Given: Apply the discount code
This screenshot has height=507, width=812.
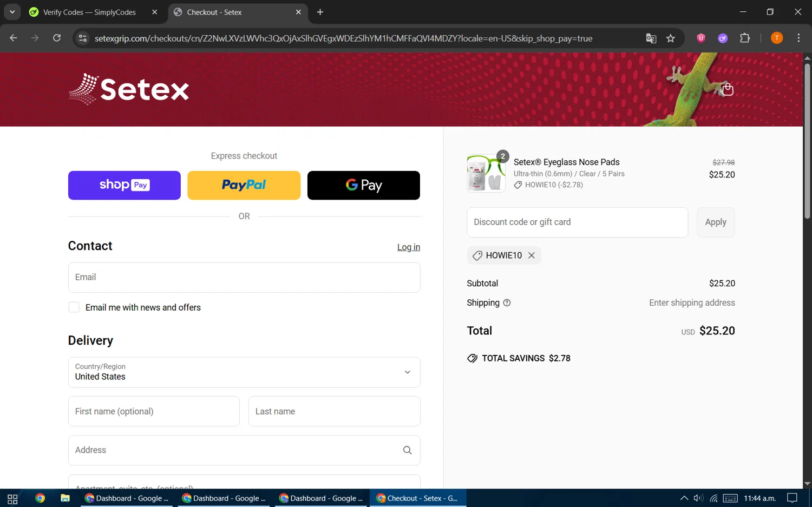Looking at the screenshot, I should 716,222.
